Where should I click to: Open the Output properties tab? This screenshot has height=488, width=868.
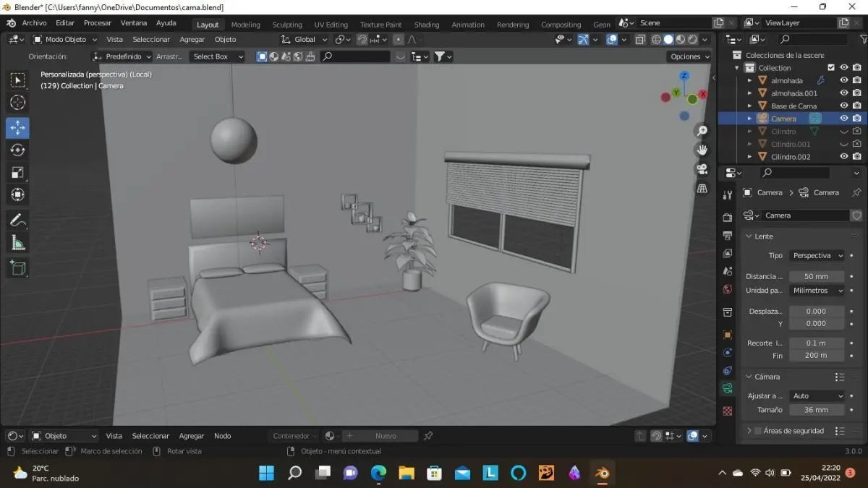(728, 236)
